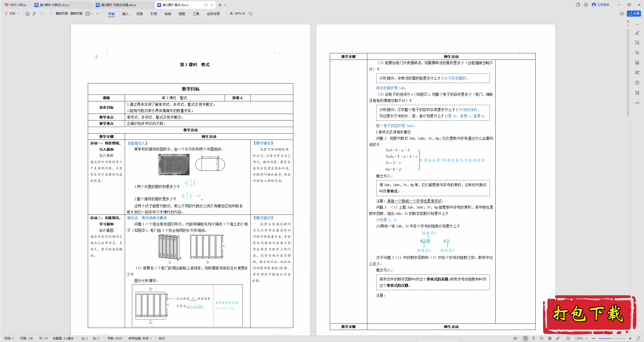Screen dimensions: 644x342
Task: Click the 3D cube icon in title bar
Action: (586, 5)
